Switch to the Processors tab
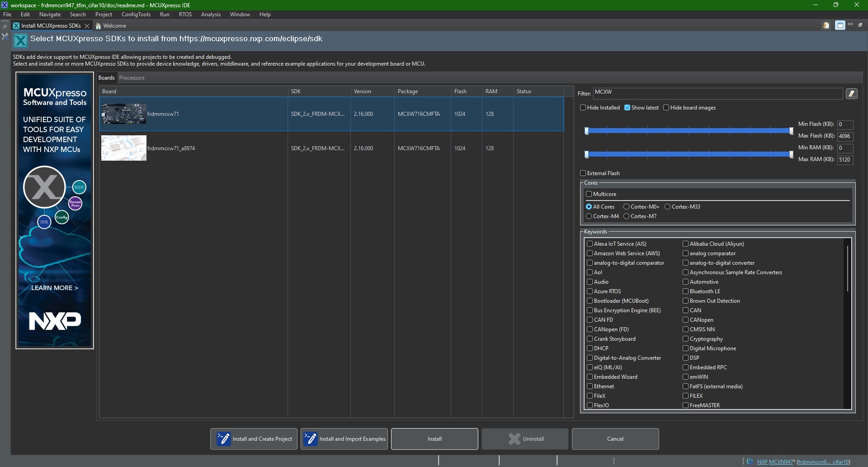The image size is (868, 467). (132, 78)
